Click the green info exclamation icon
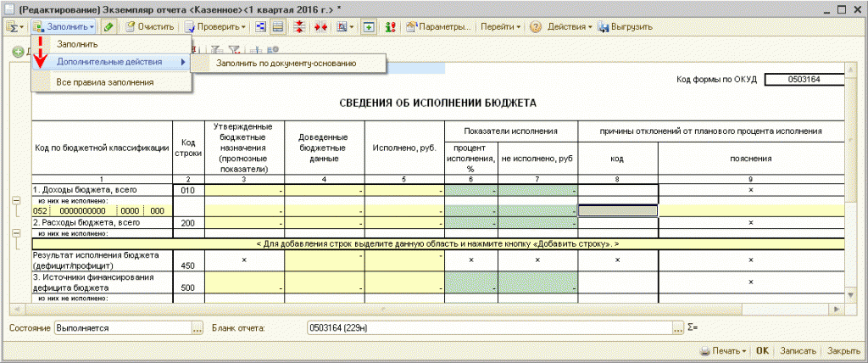This screenshot has width=868, height=363. [x=391, y=26]
